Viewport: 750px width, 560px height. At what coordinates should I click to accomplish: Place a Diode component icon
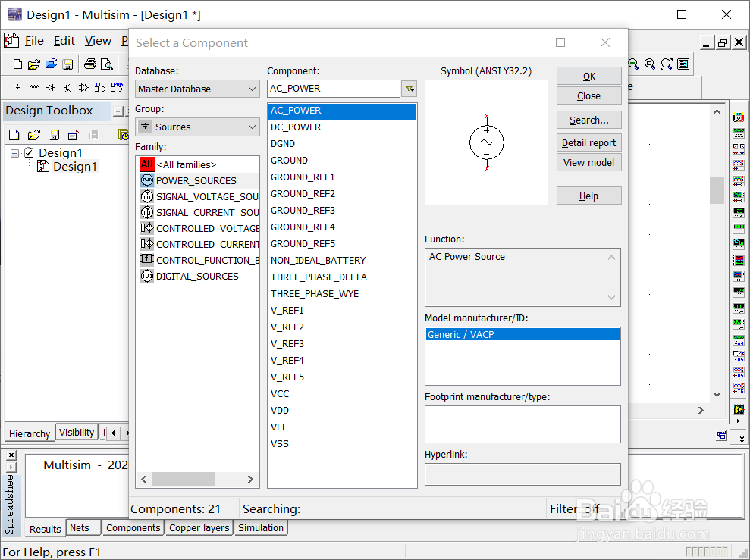pyautogui.click(x=51, y=87)
